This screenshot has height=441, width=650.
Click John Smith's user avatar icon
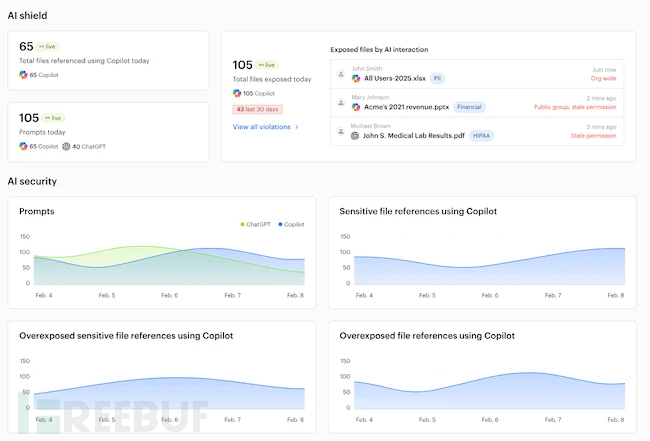[341, 73]
